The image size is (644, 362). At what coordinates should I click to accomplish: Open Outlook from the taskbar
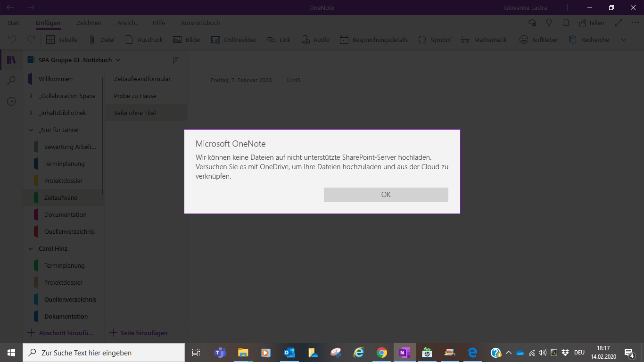pyautogui.click(x=289, y=353)
